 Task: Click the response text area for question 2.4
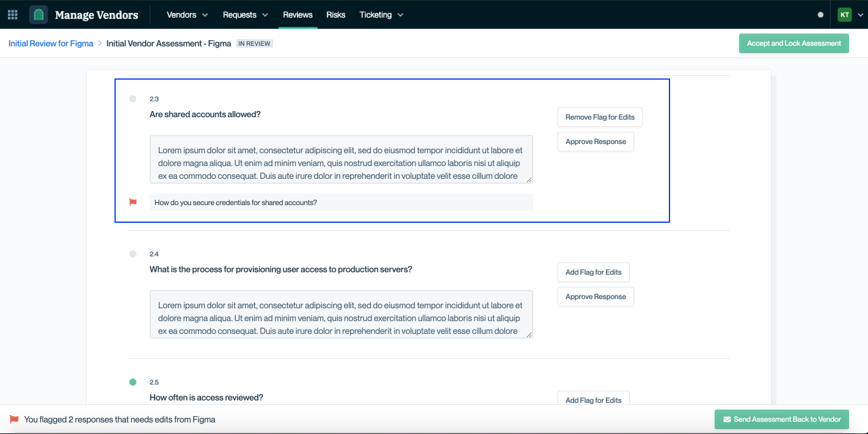click(341, 314)
